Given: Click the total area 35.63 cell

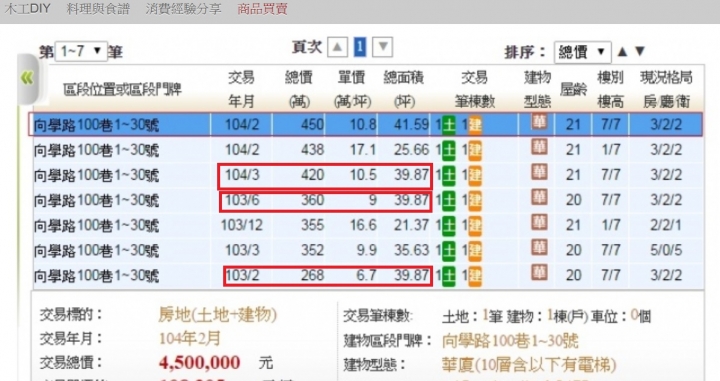Looking at the screenshot, I should point(411,251).
